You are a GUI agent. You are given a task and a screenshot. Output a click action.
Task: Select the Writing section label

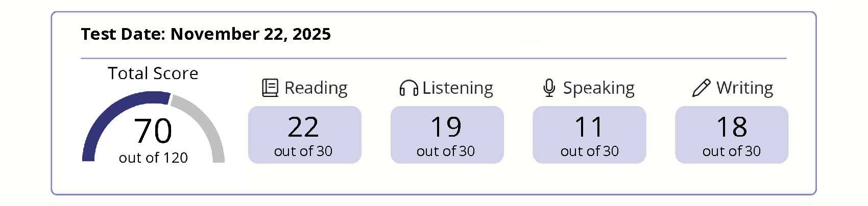pos(744,88)
